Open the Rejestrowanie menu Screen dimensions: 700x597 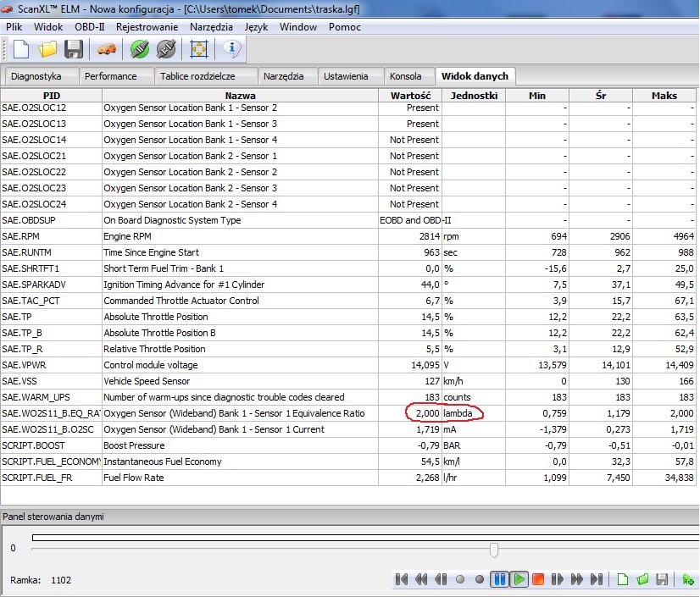(148, 27)
